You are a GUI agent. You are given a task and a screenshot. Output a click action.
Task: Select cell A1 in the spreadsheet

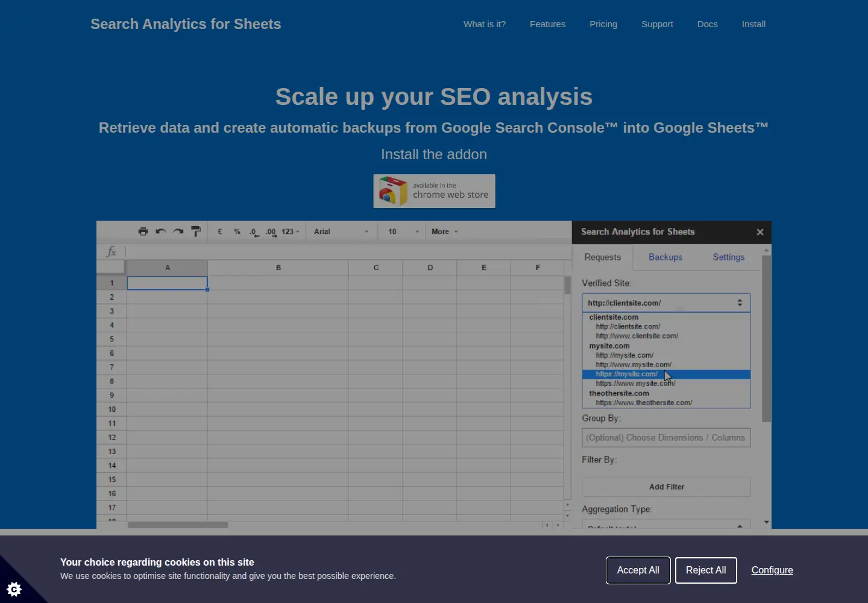tap(168, 283)
